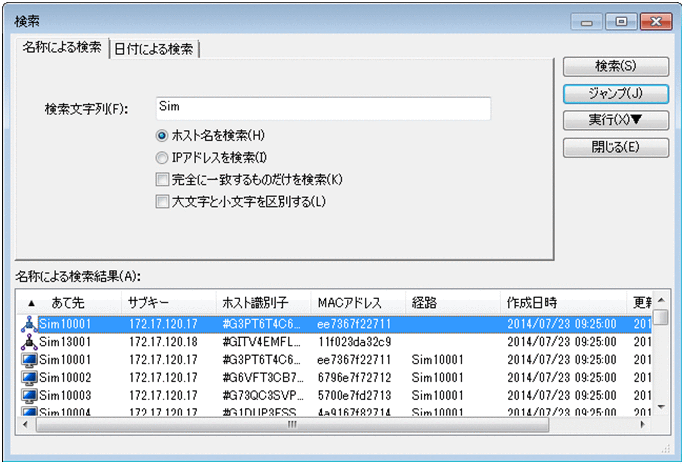Click the horizontal scrollbar thumb in results
The image size is (685, 465).
coord(292,424)
